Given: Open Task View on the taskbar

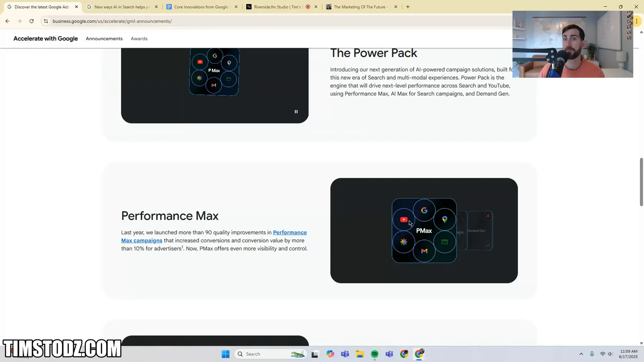Looking at the screenshot, I should point(315,354).
